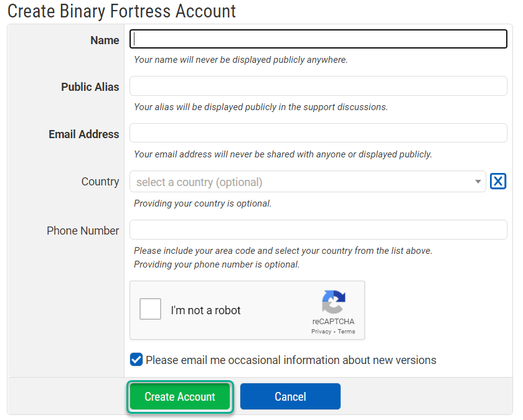Image resolution: width=523 pixels, height=420 pixels.
Task: Select the Email Address input field
Action: tap(318, 133)
